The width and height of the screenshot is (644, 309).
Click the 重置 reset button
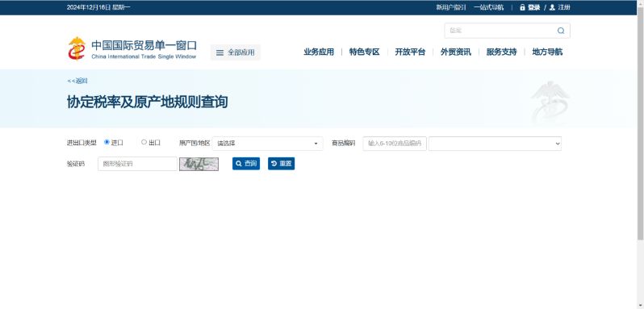tap(282, 163)
